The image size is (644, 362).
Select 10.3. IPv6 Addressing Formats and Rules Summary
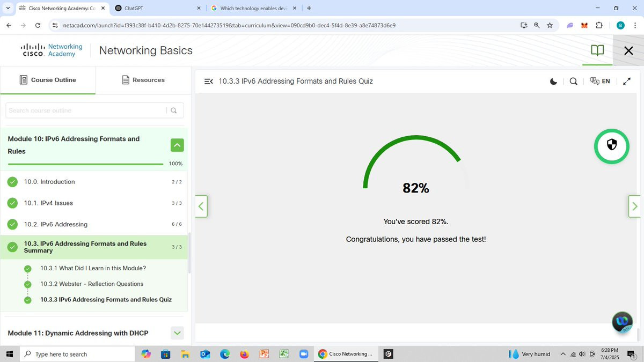click(x=94, y=247)
